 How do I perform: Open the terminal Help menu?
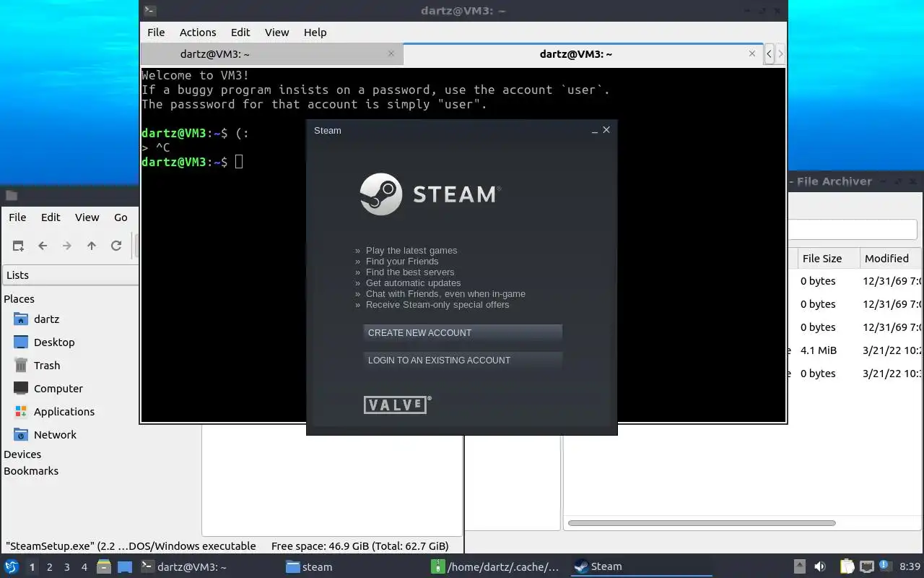(315, 33)
